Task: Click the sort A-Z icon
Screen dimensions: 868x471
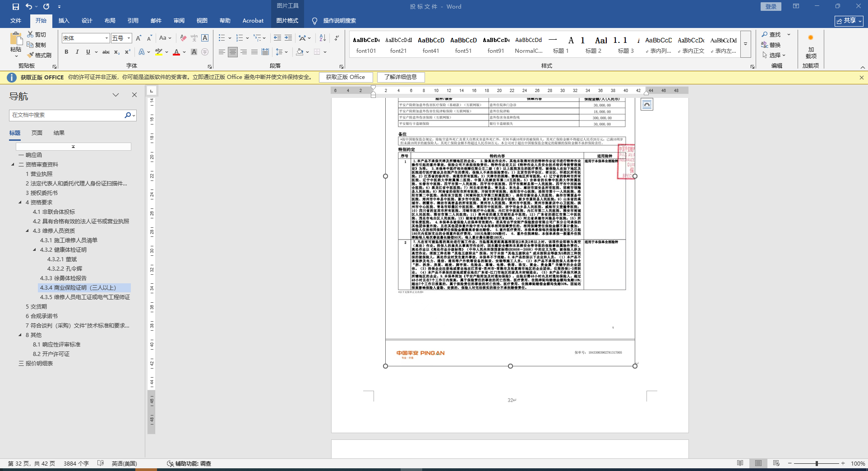Action: click(322, 38)
